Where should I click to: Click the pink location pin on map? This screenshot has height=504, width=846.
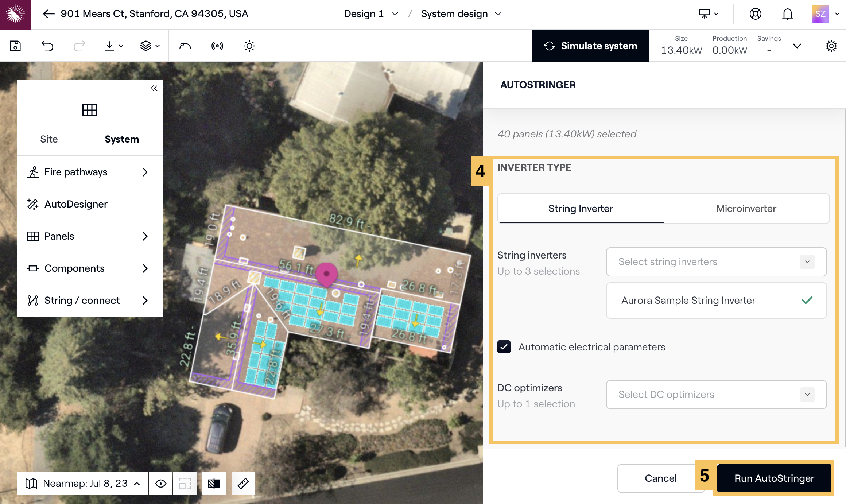pyautogui.click(x=326, y=274)
